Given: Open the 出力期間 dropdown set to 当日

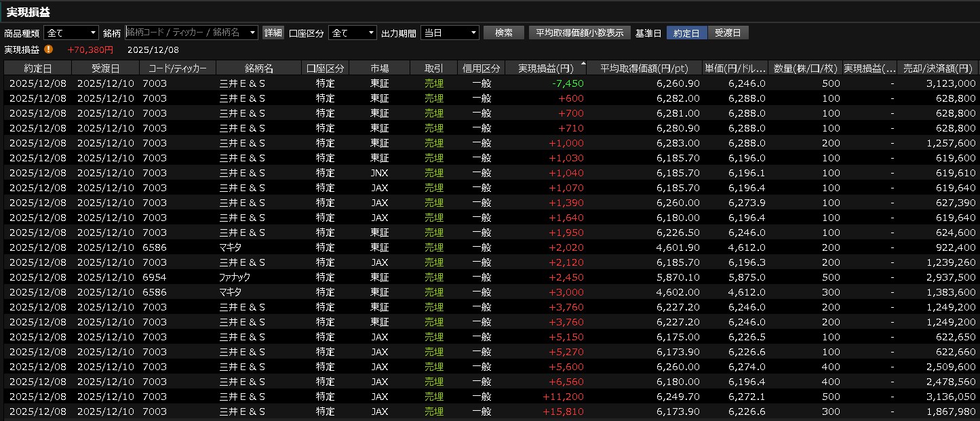Looking at the screenshot, I should click(450, 33).
